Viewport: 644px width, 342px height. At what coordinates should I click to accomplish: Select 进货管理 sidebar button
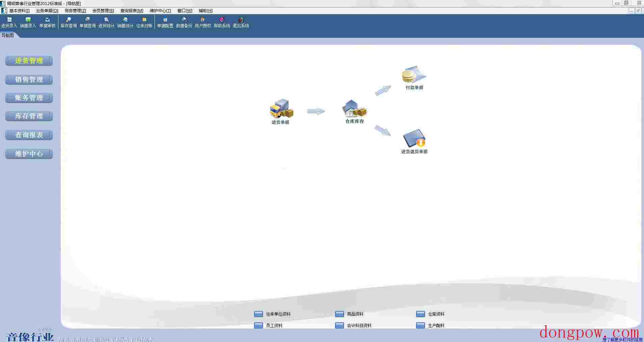point(29,61)
